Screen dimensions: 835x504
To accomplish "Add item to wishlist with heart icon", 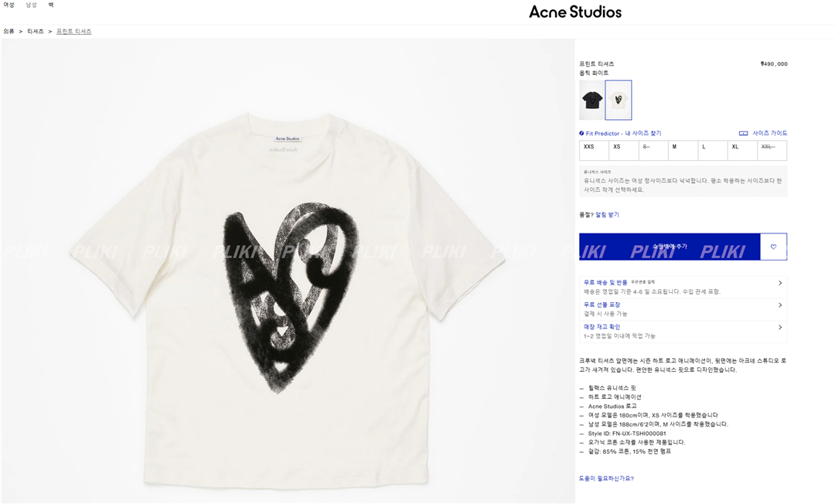I will (773, 247).
